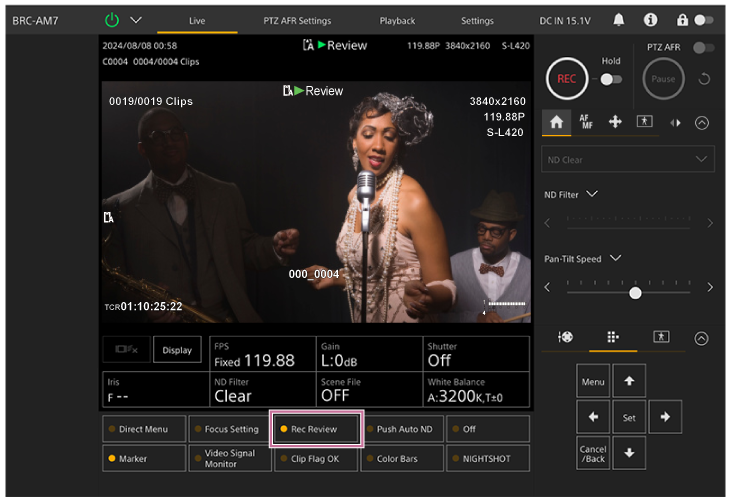Viewport: 730px width, 500px height.
Task: Switch to the PTZ AFR Settings tab
Action: point(297,20)
